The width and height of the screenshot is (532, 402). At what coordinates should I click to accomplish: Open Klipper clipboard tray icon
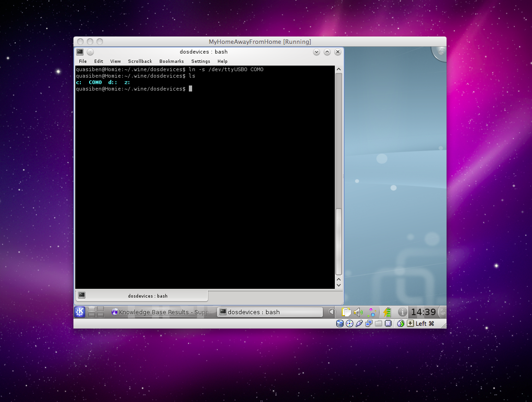click(x=346, y=312)
